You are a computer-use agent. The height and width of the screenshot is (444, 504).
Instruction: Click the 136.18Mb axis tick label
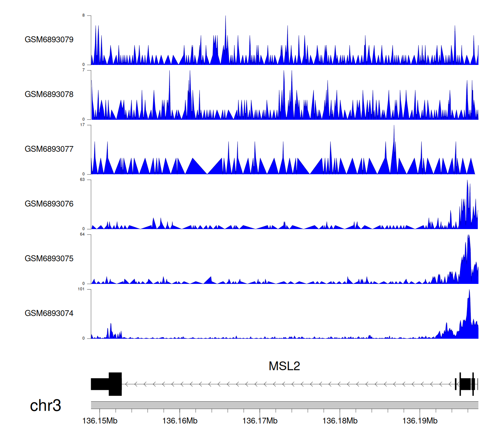340,421
